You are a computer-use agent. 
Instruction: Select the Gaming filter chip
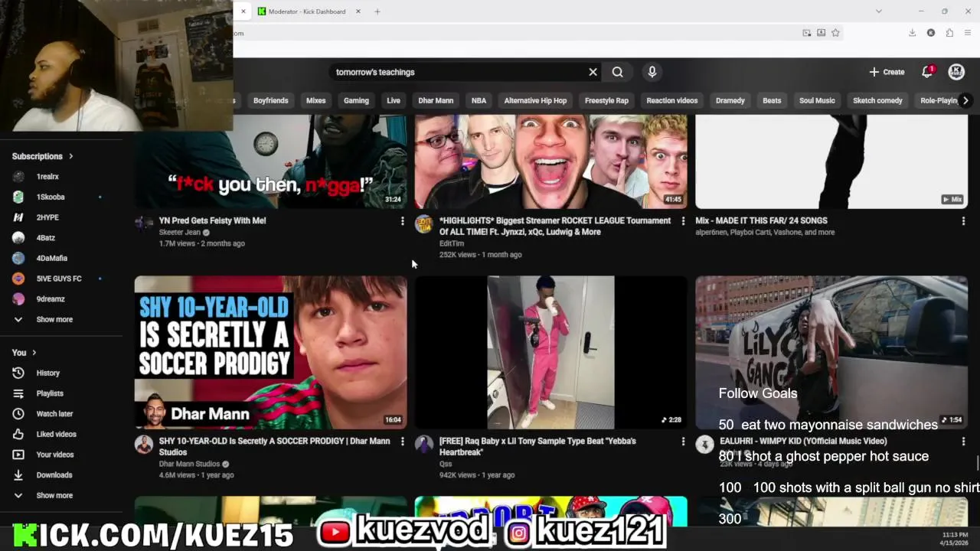click(356, 100)
